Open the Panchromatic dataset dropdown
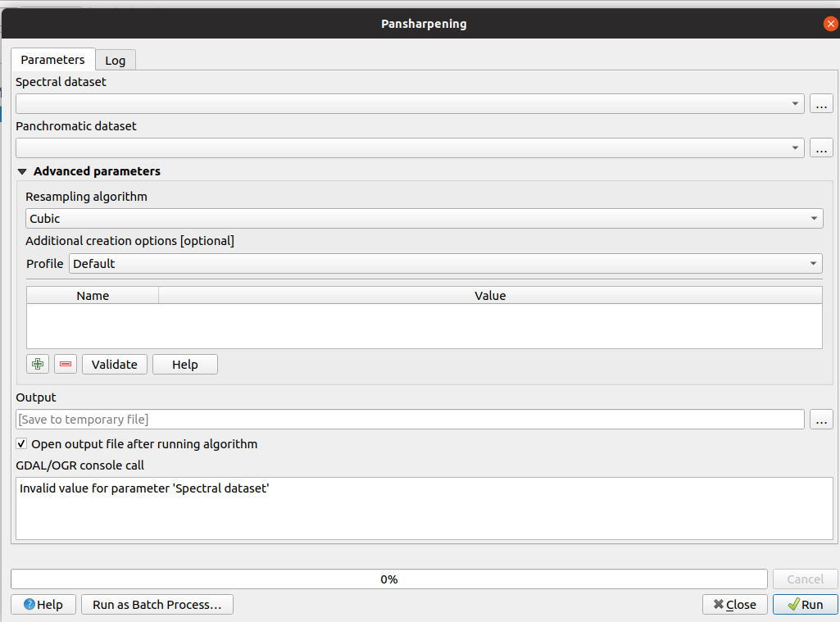Screen dimensions: 840x622 click(x=795, y=148)
